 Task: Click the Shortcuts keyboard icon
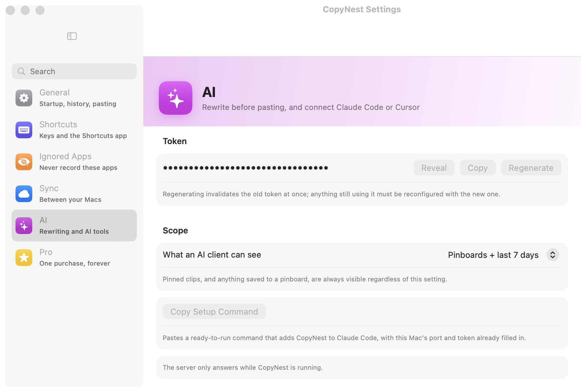coord(24,130)
